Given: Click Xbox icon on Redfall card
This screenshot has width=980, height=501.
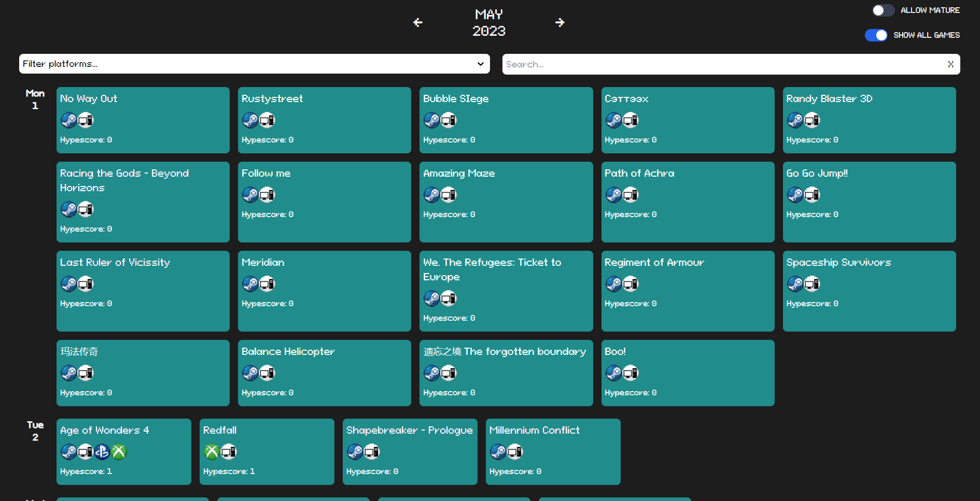Looking at the screenshot, I should click(212, 452).
